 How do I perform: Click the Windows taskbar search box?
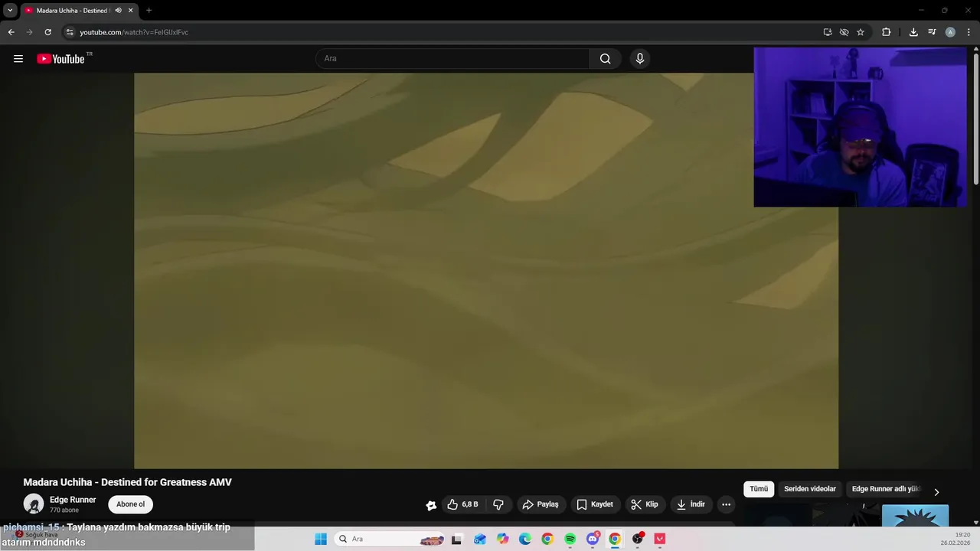(x=390, y=539)
